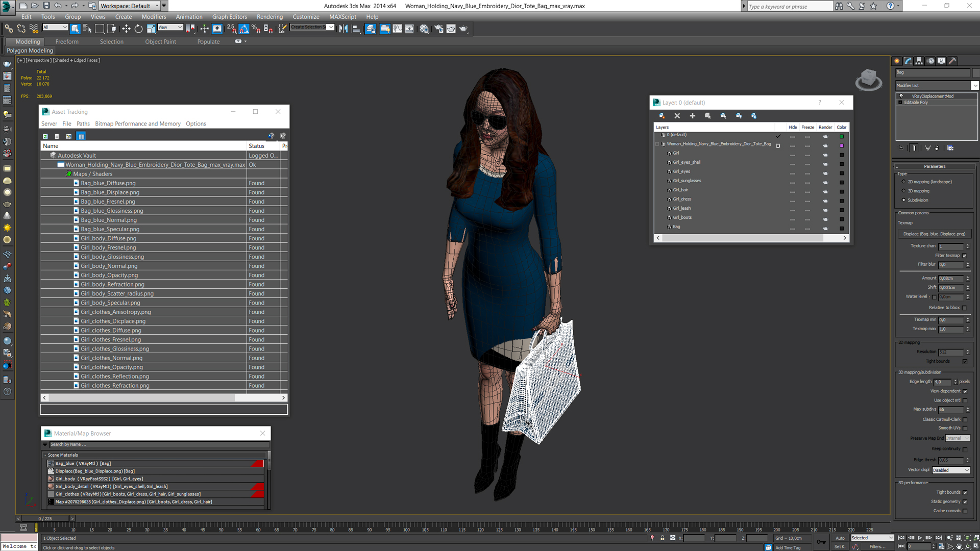Click Configure Modifier Sets icon
The image size is (980, 551).
tap(950, 148)
